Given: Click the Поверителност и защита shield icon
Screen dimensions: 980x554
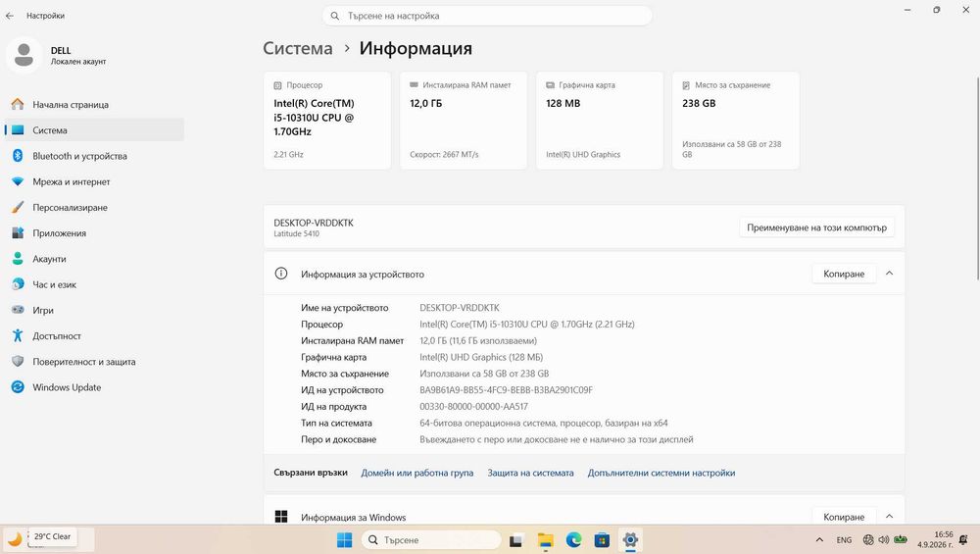Looking at the screenshot, I should (18, 362).
